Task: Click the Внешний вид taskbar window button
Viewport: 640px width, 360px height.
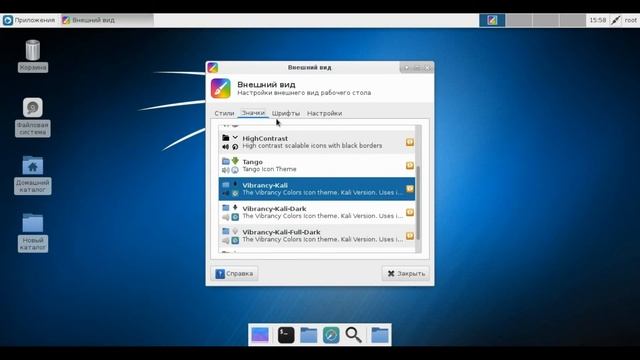Action: 107,20
